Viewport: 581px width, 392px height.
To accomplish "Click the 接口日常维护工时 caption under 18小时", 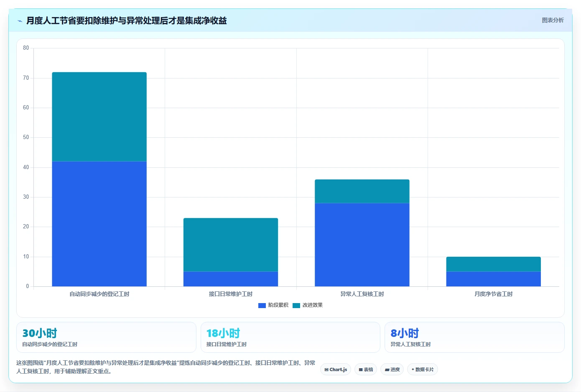I will point(227,344).
